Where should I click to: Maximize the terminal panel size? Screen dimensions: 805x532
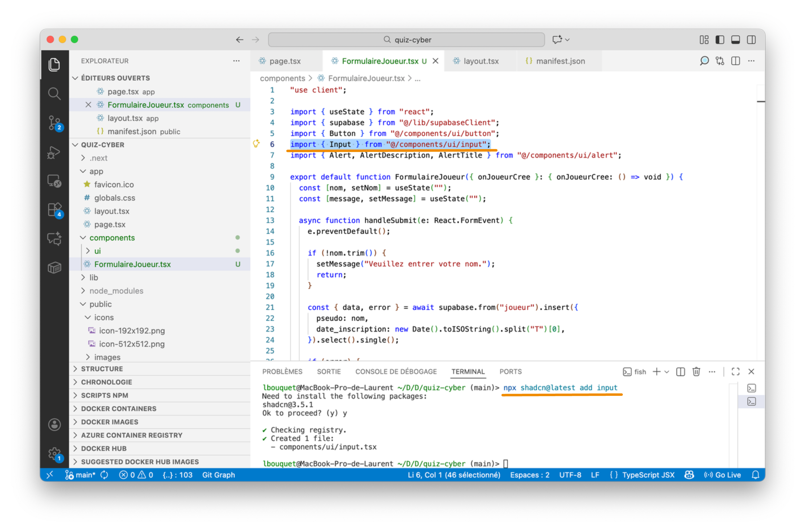[735, 372]
